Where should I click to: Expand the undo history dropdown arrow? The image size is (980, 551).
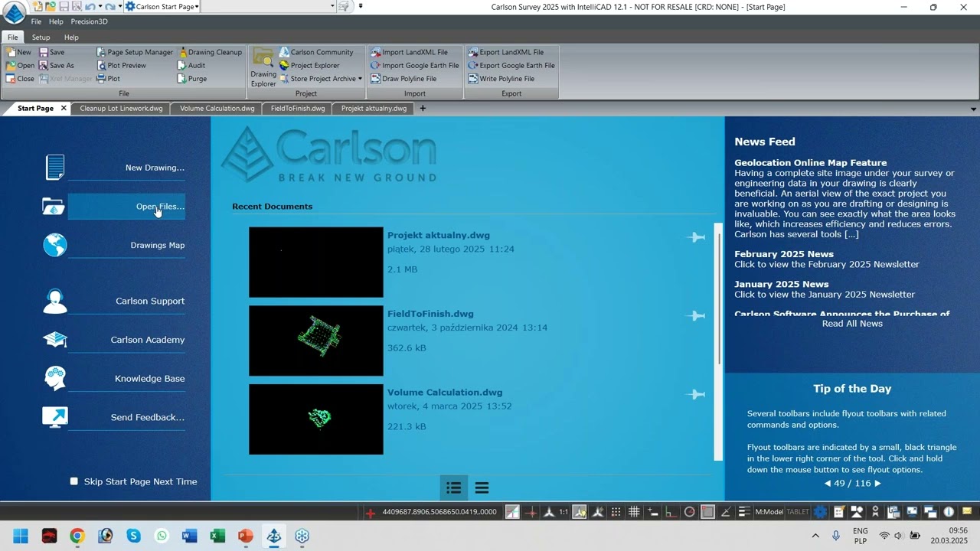coord(99,6)
